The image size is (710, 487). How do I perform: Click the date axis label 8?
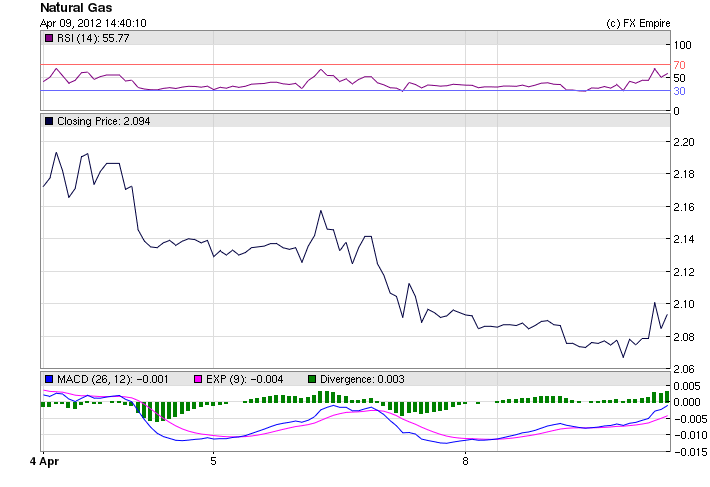click(465, 462)
